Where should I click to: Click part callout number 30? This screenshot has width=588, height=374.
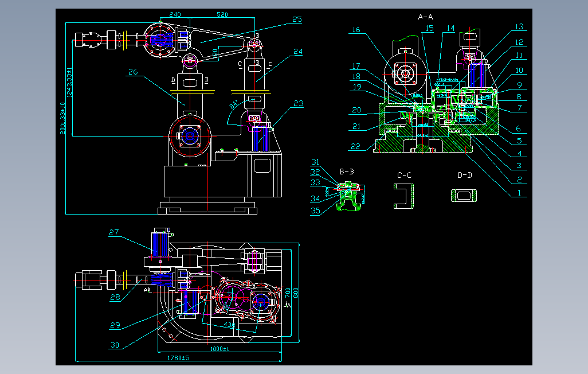(x=115, y=345)
